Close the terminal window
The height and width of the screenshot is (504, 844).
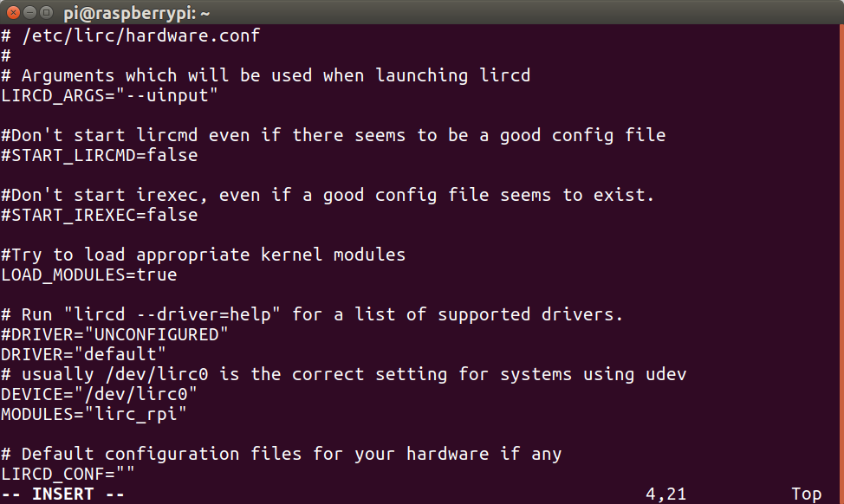[13, 12]
